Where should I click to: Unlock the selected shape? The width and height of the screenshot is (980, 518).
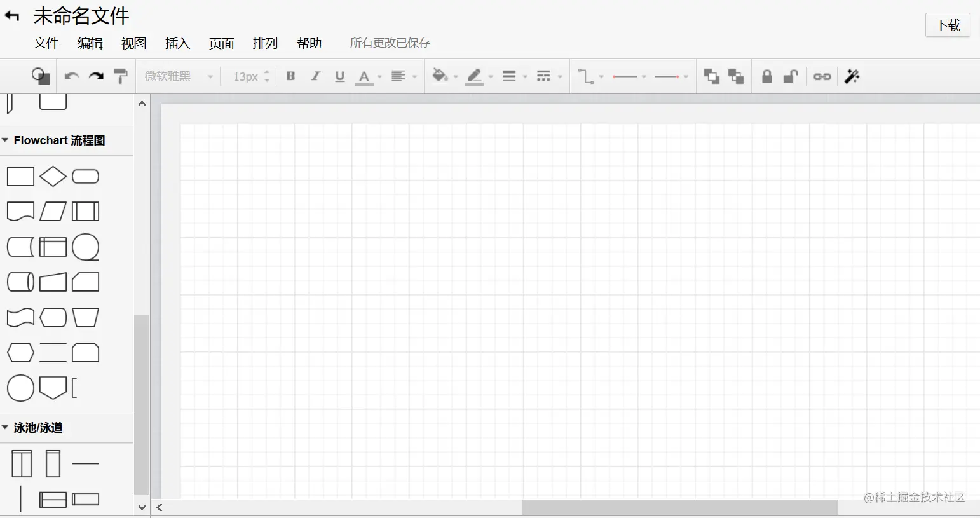click(x=791, y=76)
